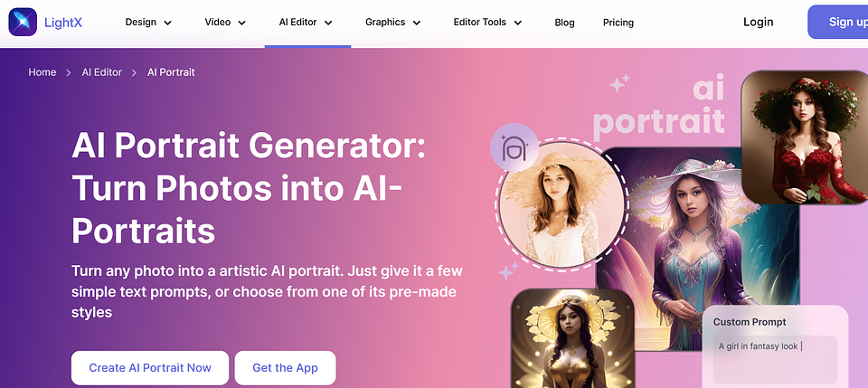Go to Home in the breadcrumb
The height and width of the screenshot is (388, 868).
[x=42, y=72]
